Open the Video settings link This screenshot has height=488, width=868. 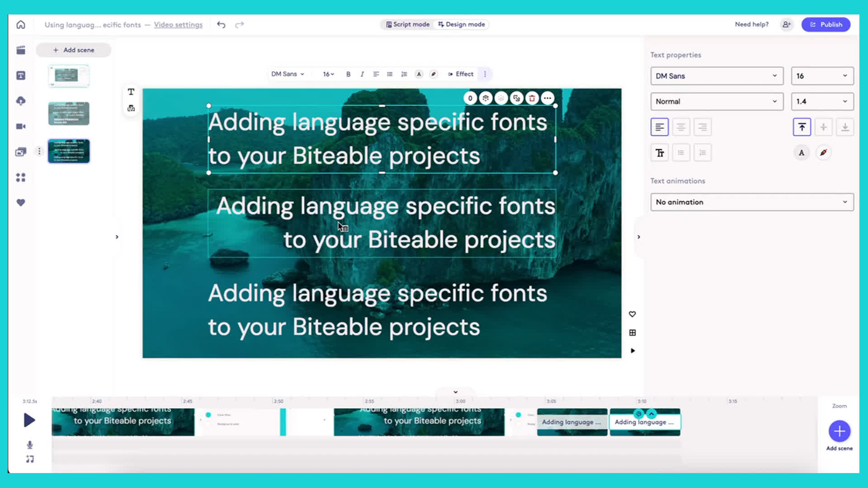click(x=178, y=25)
